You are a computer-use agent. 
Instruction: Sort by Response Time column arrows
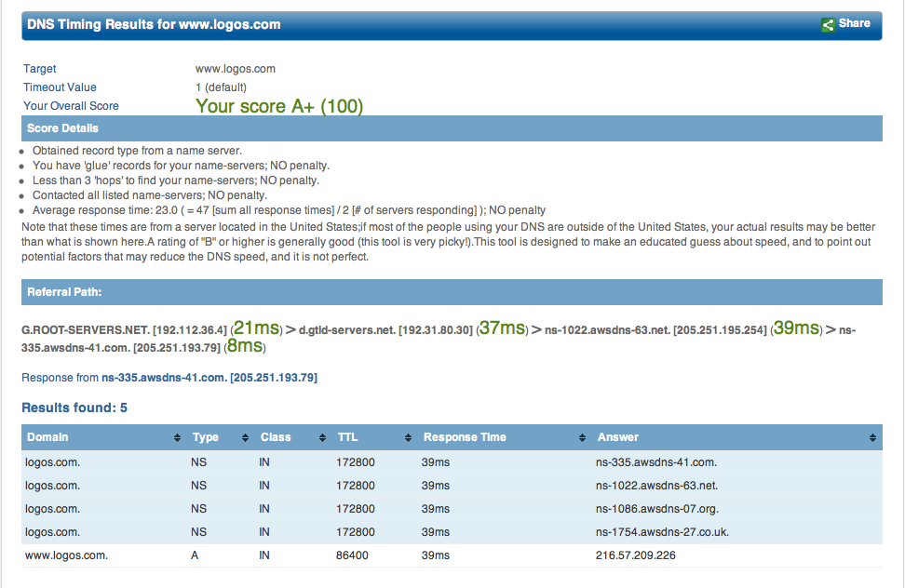(x=582, y=437)
